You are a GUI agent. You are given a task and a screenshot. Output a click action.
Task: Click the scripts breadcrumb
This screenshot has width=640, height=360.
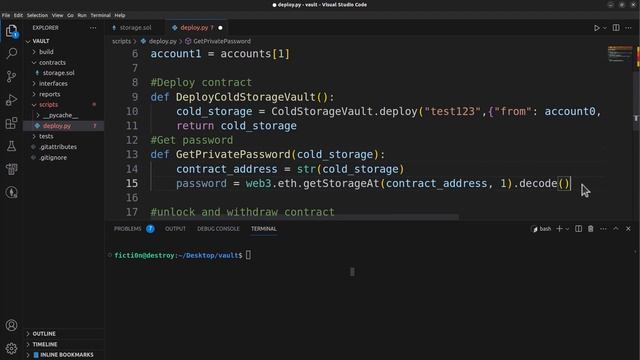click(122, 41)
